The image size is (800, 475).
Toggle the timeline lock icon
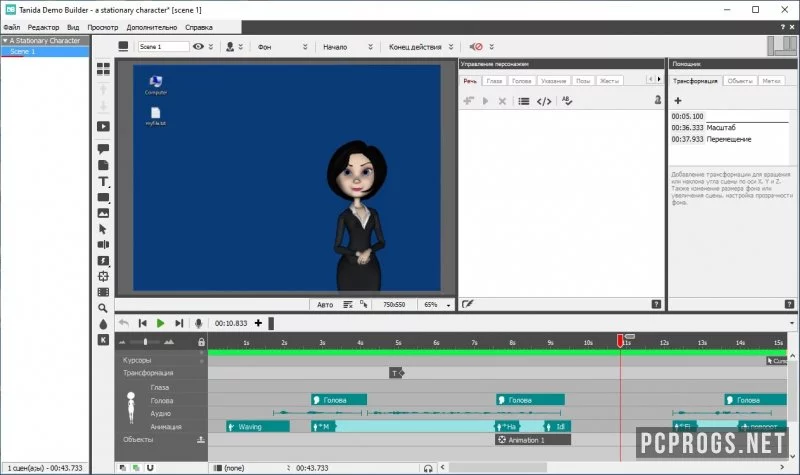coord(202,342)
